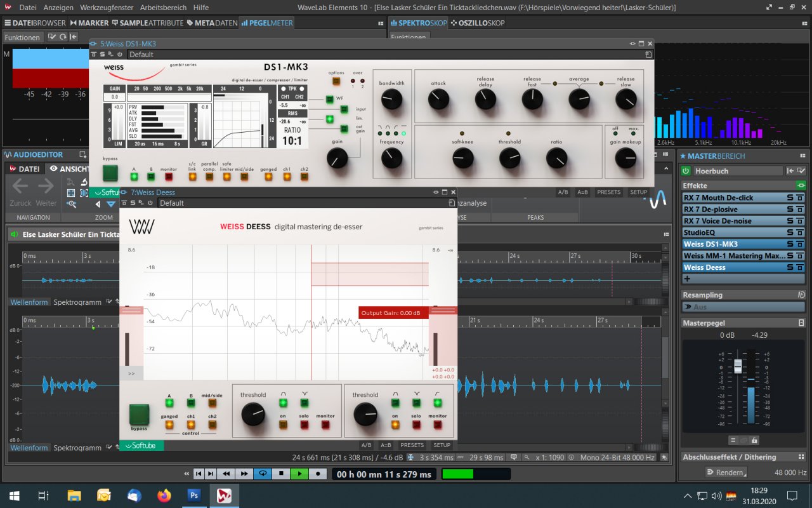
Task: Toggle parallel comp. in DS1-MK3
Action: (x=209, y=177)
